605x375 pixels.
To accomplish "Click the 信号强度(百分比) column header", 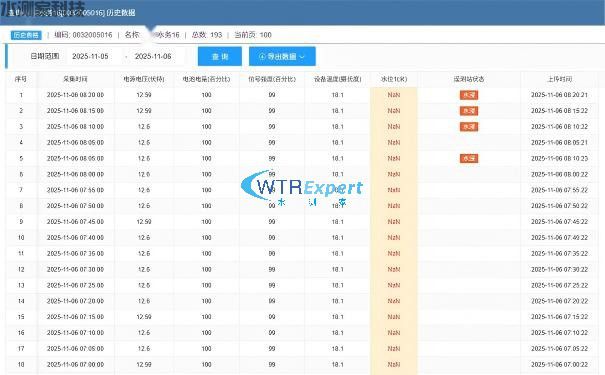I will pos(272,79).
